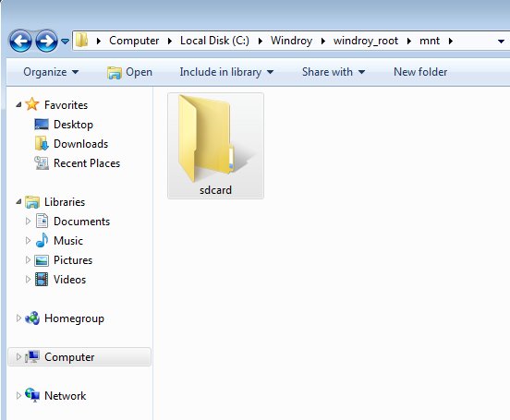Screen dimensions: 510x420
Task: Select the sdcard folder thumbnail
Action: (x=215, y=146)
